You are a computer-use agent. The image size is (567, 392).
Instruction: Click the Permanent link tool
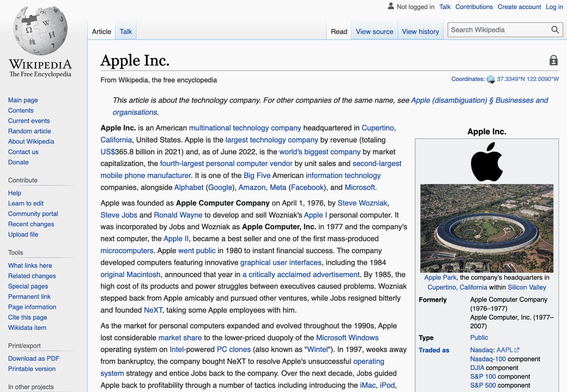tap(30, 297)
